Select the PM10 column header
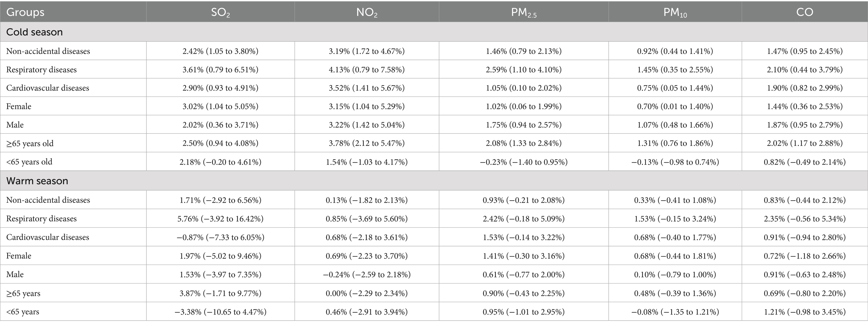The image size is (868, 326). (675, 12)
